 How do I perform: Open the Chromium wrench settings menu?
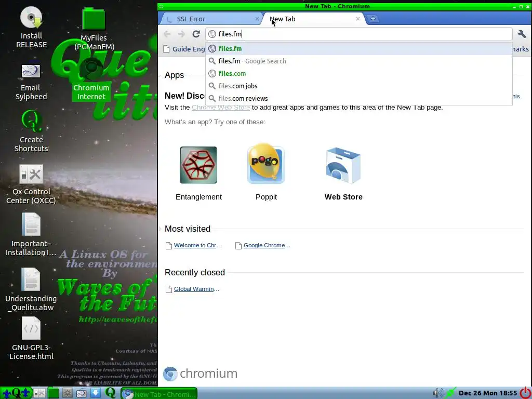(522, 34)
